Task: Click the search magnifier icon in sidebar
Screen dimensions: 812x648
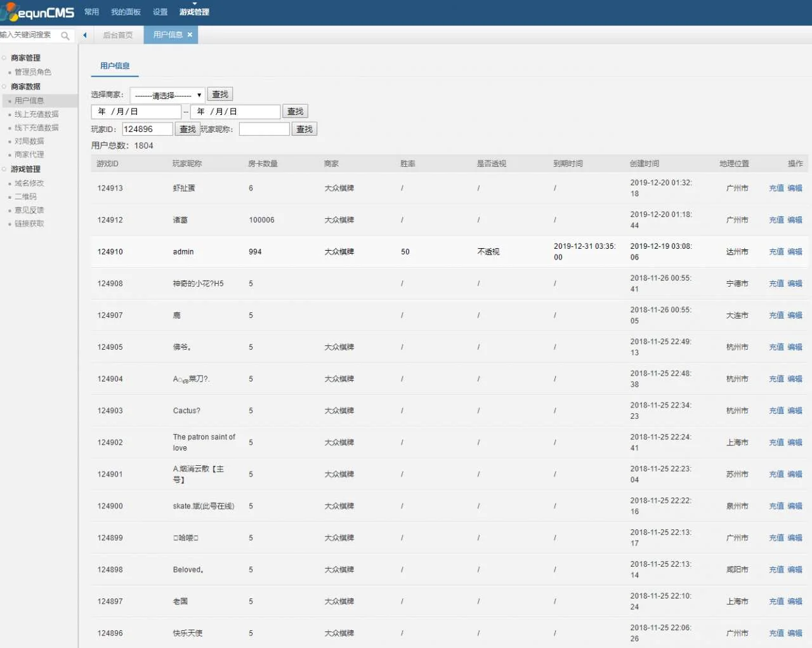Action: click(x=65, y=36)
